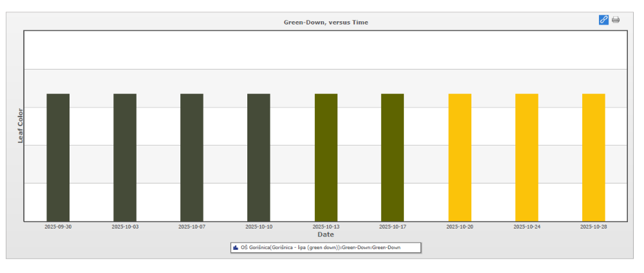Select the yellow bar for 2025-10-20
Viewport: 644px width, 273px height.
pyautogui.click(x=460, y=157)
